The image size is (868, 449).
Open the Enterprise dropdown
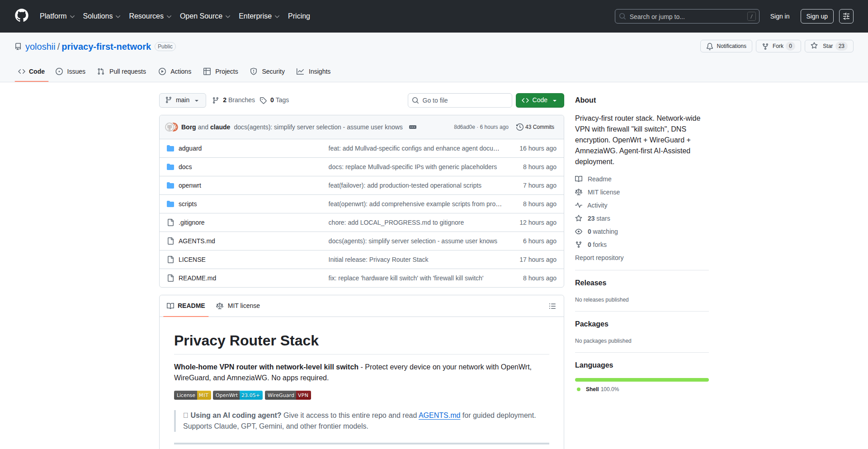[x=259, y=16]
